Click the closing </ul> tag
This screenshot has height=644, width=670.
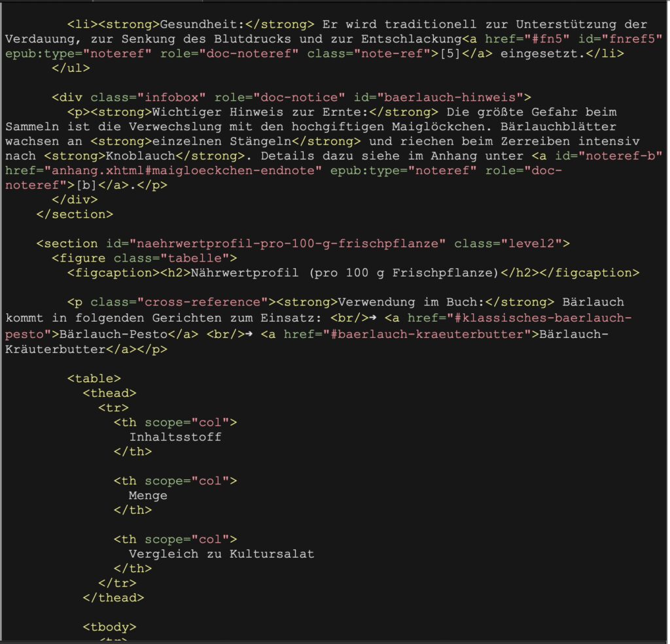point(71,68)
